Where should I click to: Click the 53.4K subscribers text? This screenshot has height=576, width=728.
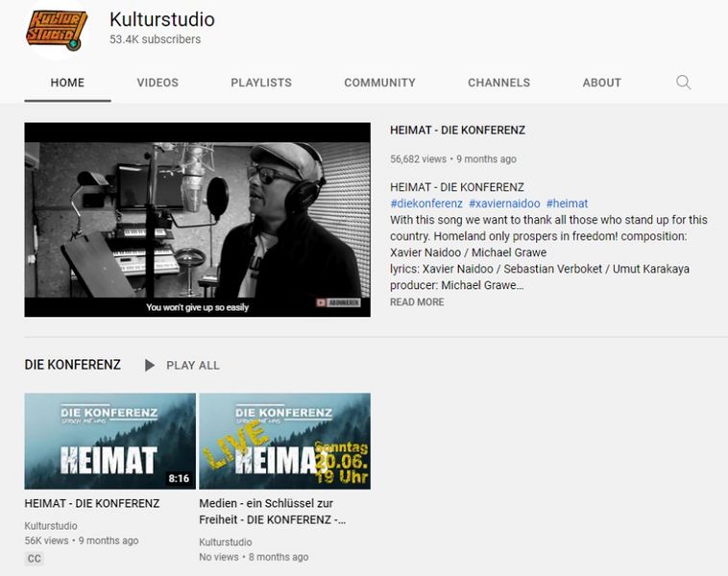click(x=155, y=39)
